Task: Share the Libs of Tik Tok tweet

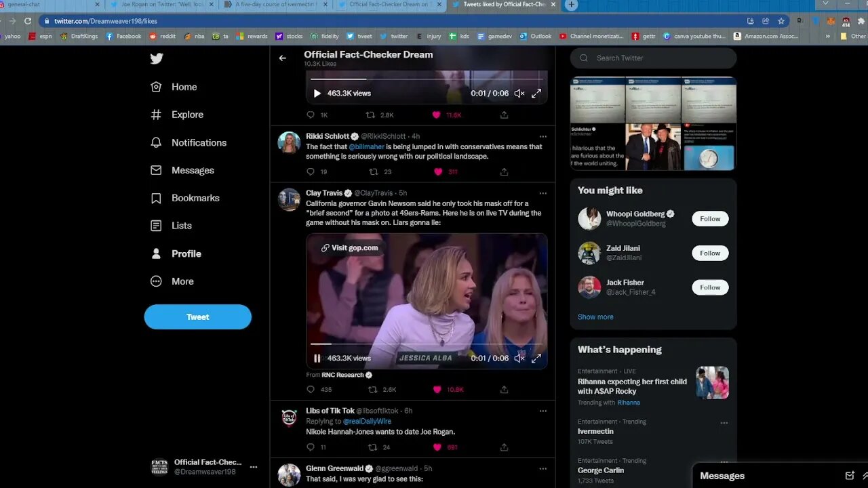Action: tap(504, 447)
